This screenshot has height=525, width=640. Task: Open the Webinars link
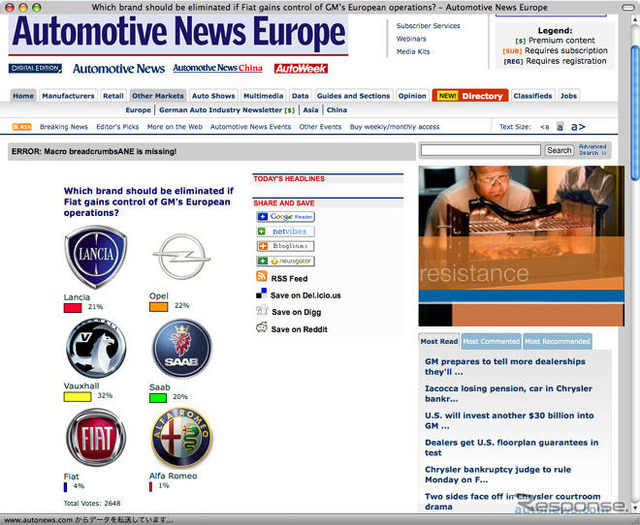[x=411, y=39]
